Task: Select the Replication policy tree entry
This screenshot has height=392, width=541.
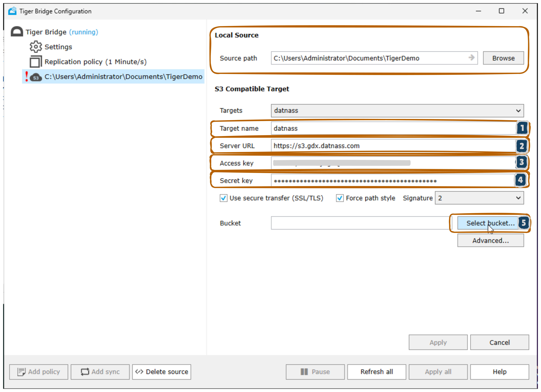Action: (95, 62)
